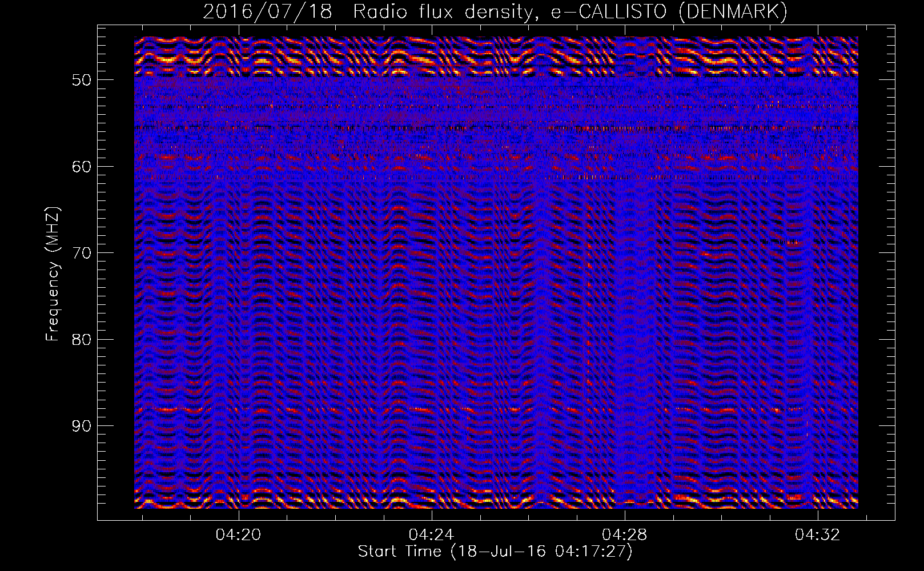
Task: Select the 80 frequency tick label
Action: click(82, 340)
